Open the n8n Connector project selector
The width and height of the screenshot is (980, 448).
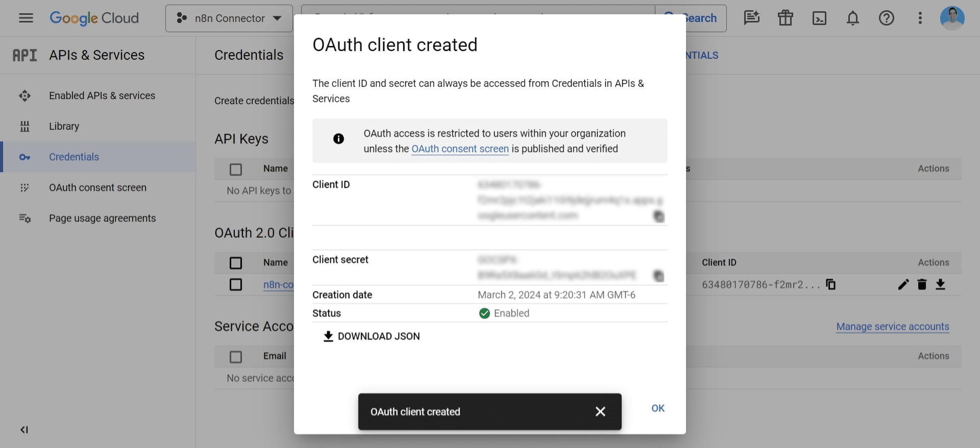229,18
